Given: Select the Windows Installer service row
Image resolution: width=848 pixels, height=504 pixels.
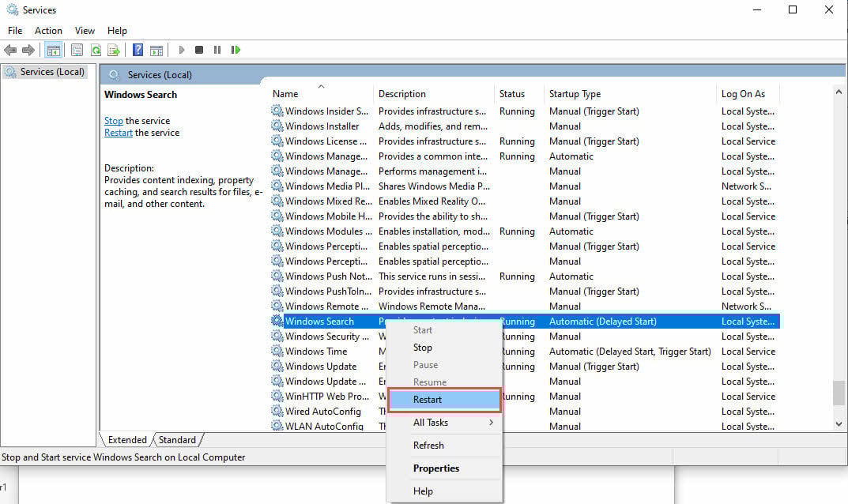Looking at the screenshot, I should 525,126.
